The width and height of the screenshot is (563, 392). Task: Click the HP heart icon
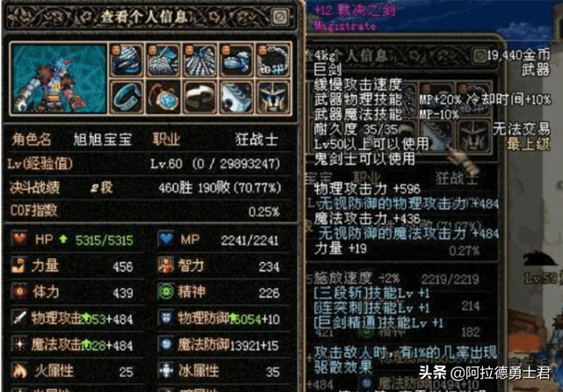pos(19,239)
